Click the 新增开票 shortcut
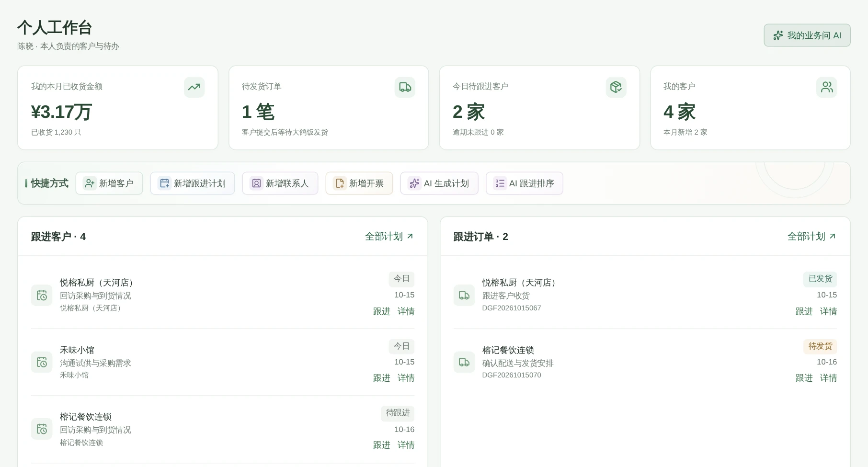This screenshot has width=868, height=467. (359, 183)
